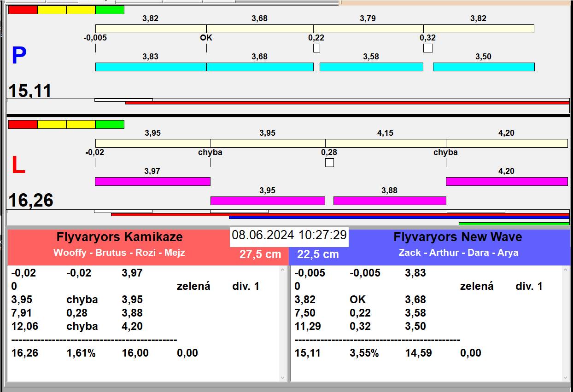Image resolution: width=573 pixels, height=392 pixels.
Task: Click the blue overlap line in lane L
Action: pyautogui.click(x=399, y=217)
